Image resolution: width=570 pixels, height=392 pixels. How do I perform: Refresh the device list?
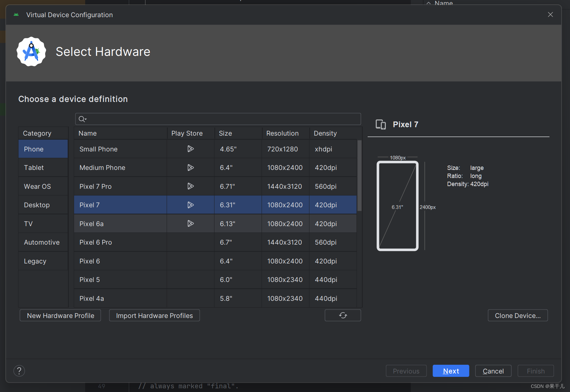pyautogui.click(x=343, y=315)
